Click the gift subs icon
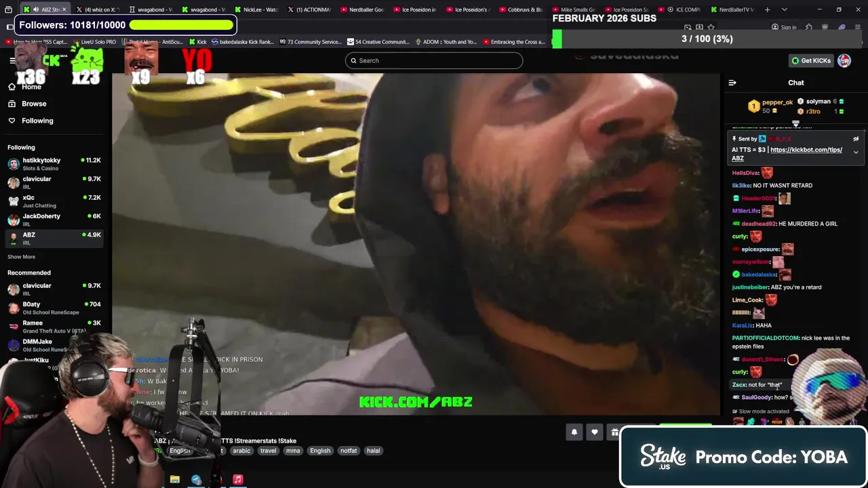 pyautogui.click(x=614, y=432)
